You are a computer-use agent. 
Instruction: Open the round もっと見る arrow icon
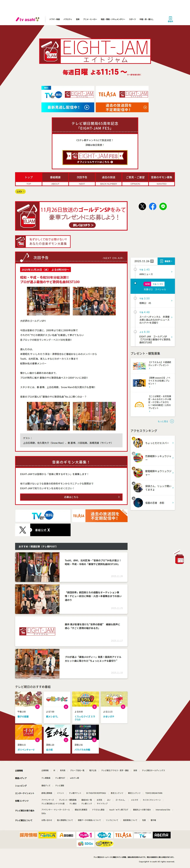[172, 421]
